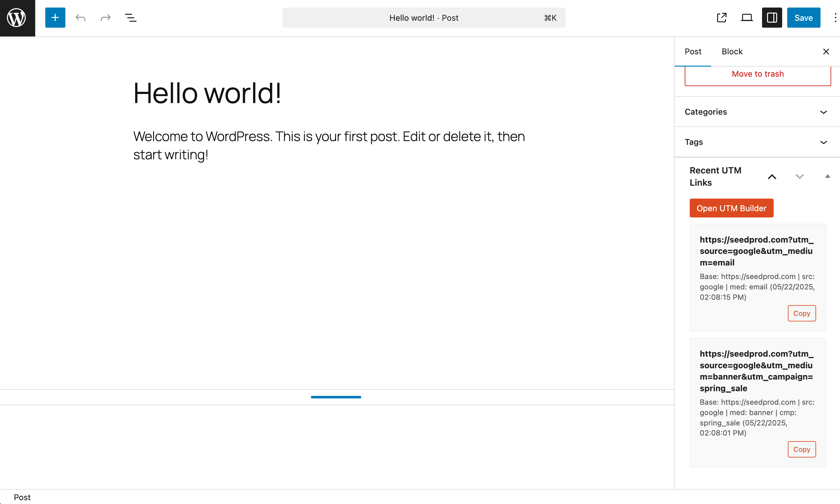Move the Recent UTM Links panel down
Viewport: 840px width, 504px height.
click(799, 177)
